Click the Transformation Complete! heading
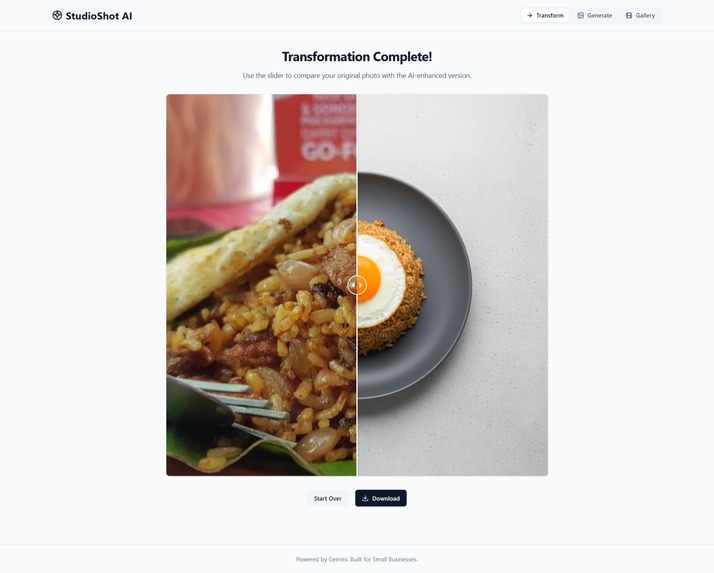 click(x=357, y=57)
